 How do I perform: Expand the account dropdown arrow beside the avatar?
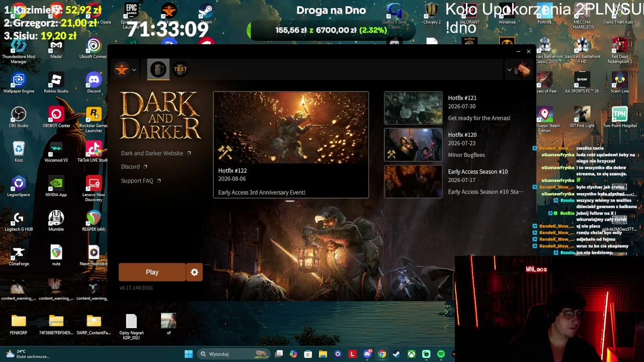point(509,70)
